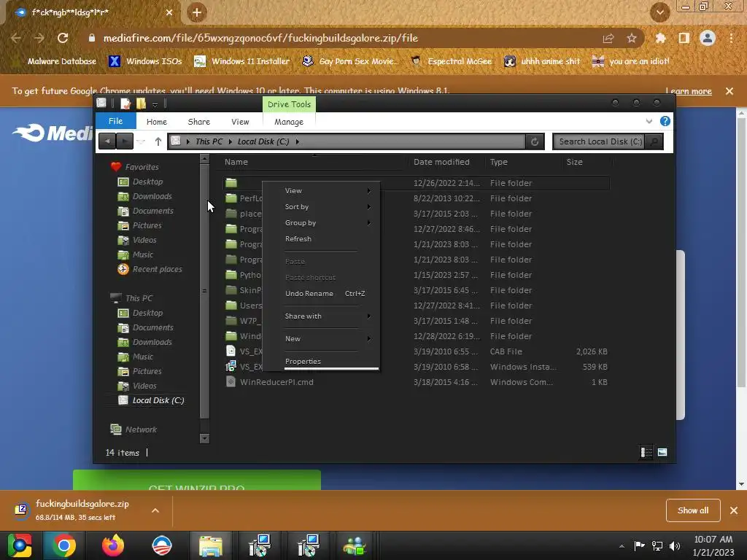
Task: Refresh the Explorer address bar
Action: click(x=535, y=141)
